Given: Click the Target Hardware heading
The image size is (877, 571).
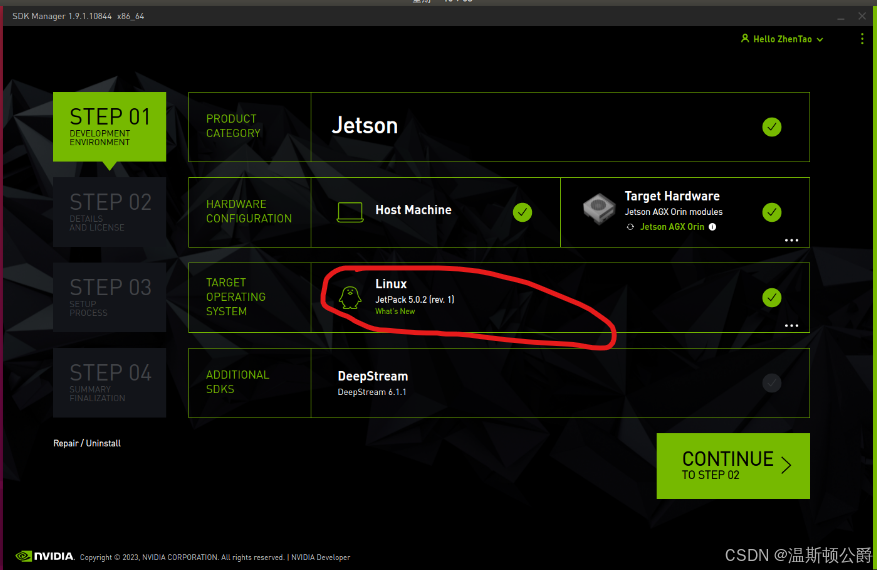Looking at the screenshot, I should (x=672, y=196).
